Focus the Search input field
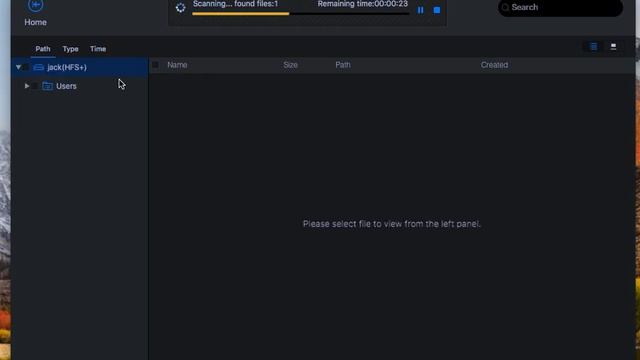Image resolution: width=640 pixels, height=360 pixels. [x=560, y=7]
